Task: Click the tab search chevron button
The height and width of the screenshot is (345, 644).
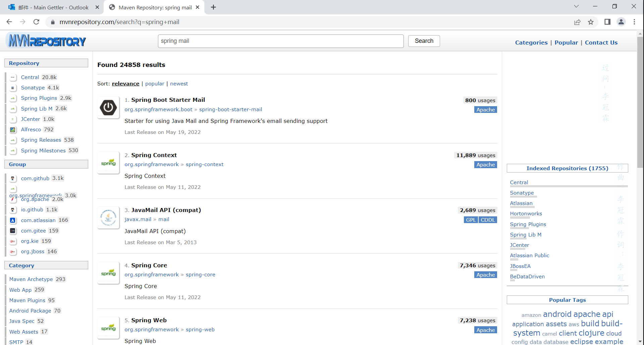Action: [576, 6]
